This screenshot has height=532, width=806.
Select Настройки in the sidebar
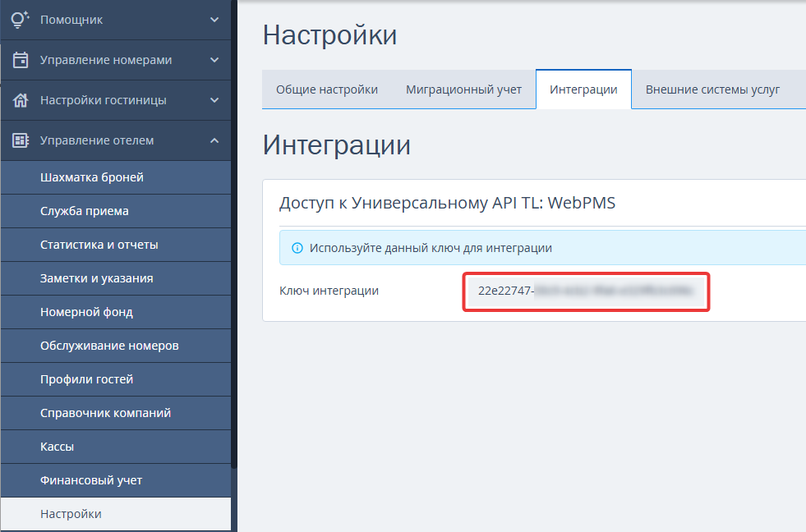pyautogui.click(x=116, y=514)
